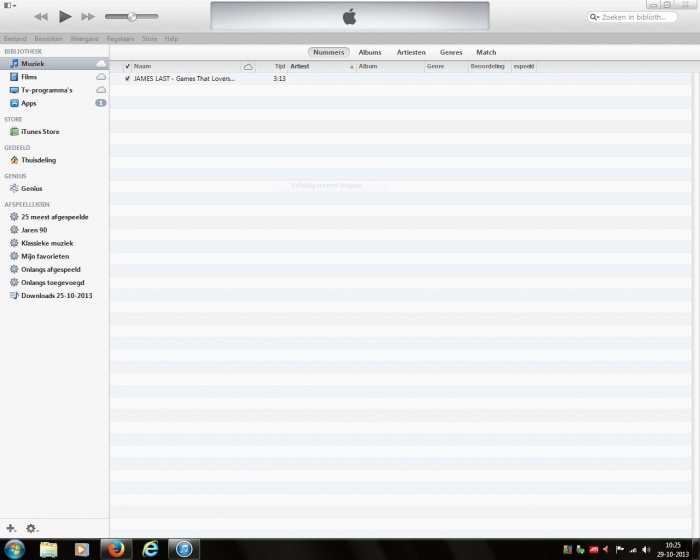The height and width of the screenshot is (560, 700).
Task: Switch to the Genres view tab
Action: pyautogui.click(x=451, y=52)
